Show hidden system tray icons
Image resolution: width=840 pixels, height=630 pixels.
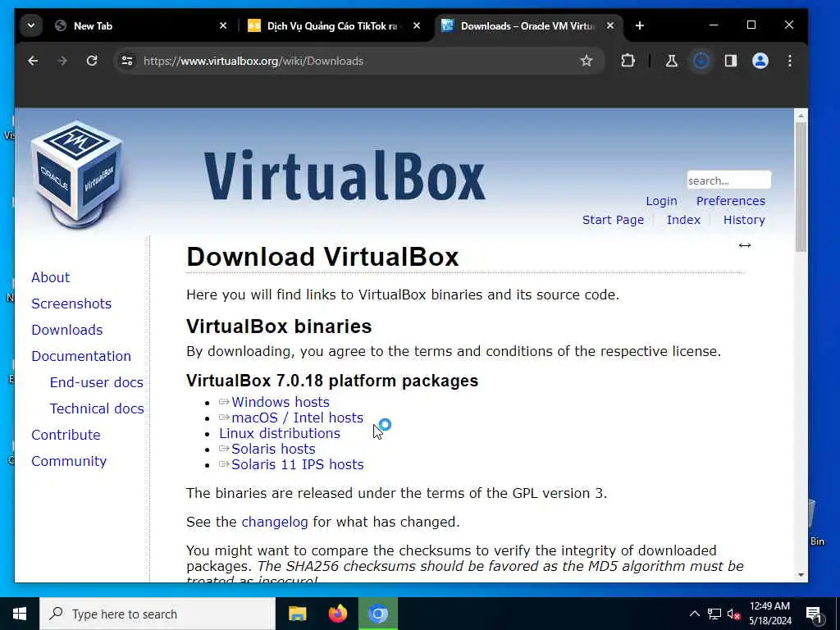tap(694, 614)
